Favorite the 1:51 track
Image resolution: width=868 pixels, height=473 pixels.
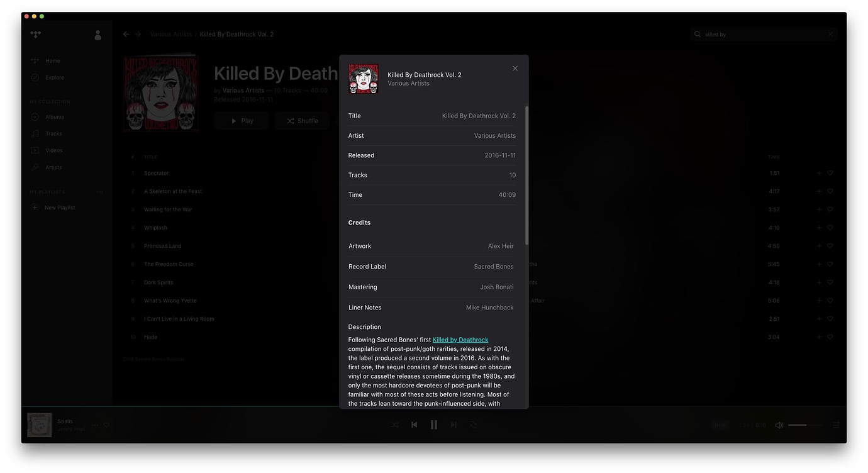pos(830,173)
